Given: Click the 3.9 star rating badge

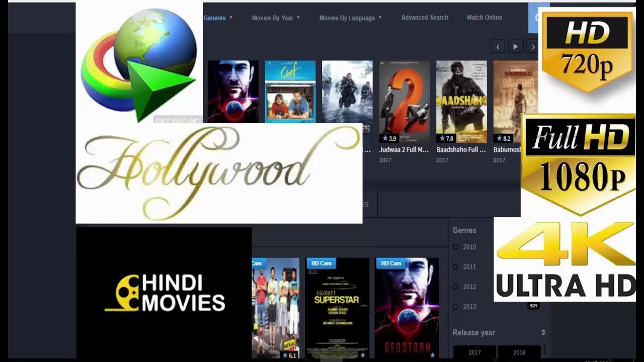Looking at the screenshot, I should 389,138.
